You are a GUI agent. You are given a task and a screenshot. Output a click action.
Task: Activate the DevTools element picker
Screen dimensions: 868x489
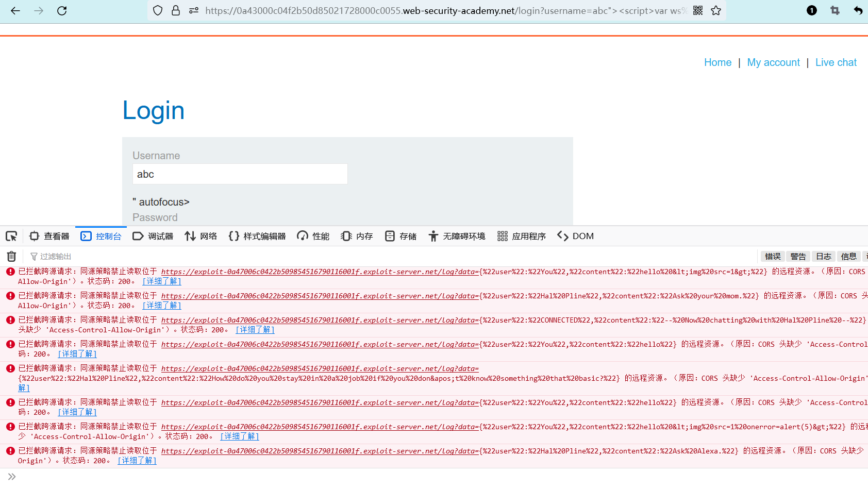pos(11,236)
